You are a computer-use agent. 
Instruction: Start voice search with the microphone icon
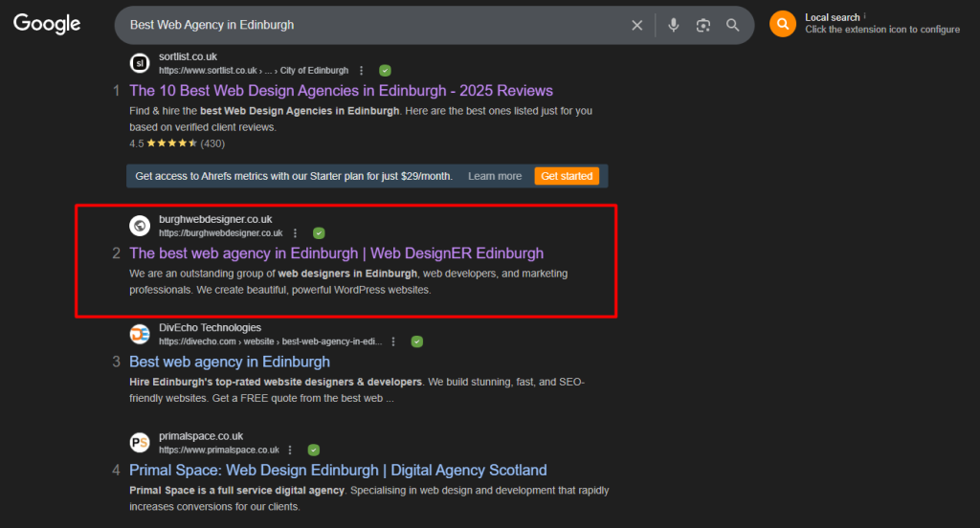pyautogui.click(x=674, y=25)
